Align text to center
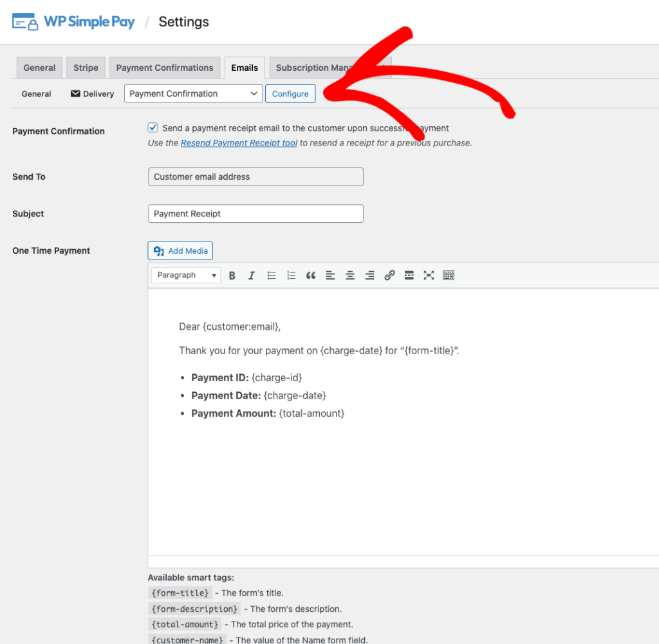This screenshot has width=659, height=644. tap(350, 276)
